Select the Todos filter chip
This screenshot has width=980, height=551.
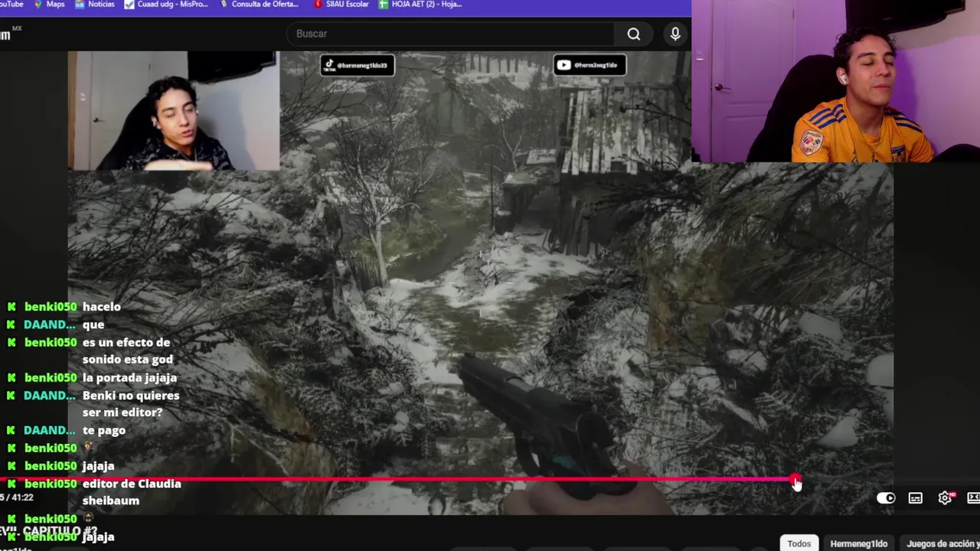pyautogui.click(x=799, y=543)
